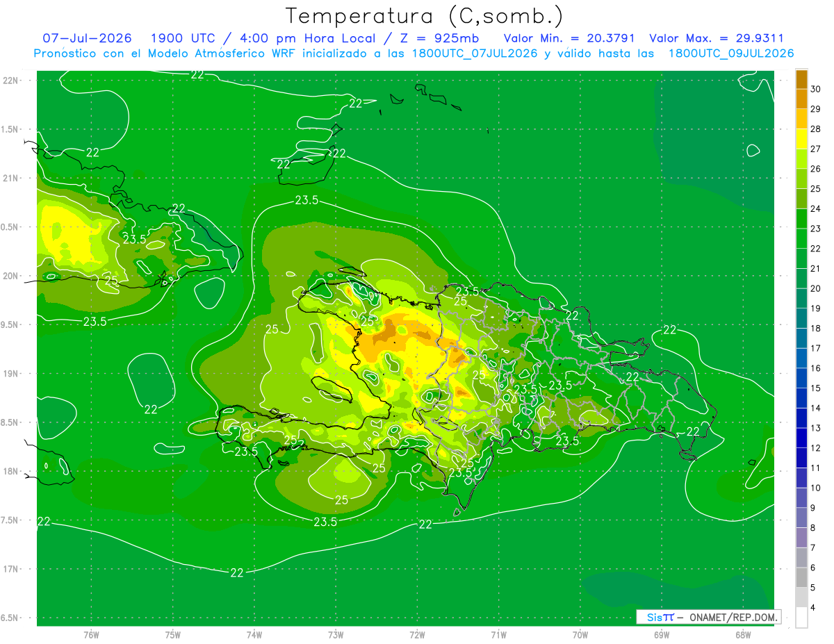Click the "7.5N" latitude axis label

point(10,520)
